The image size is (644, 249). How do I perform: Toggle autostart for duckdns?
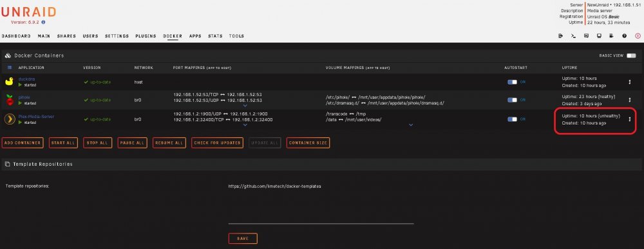coord(512,82)
